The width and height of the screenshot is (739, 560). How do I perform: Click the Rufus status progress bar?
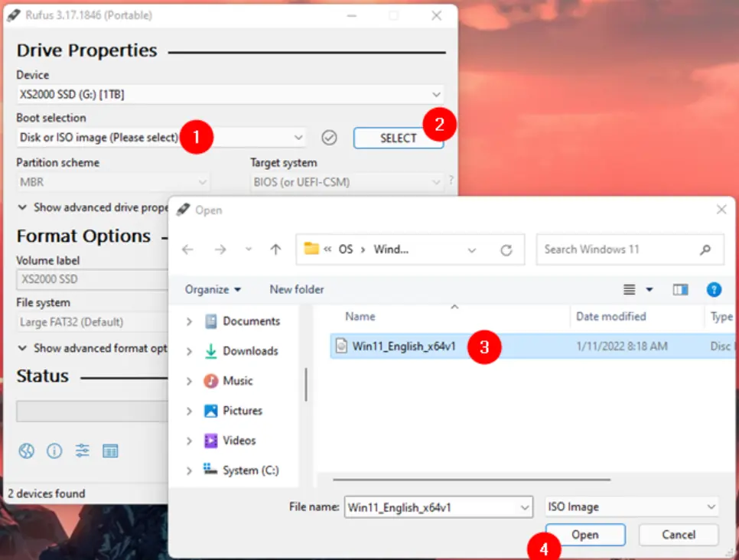pos(92,412)
